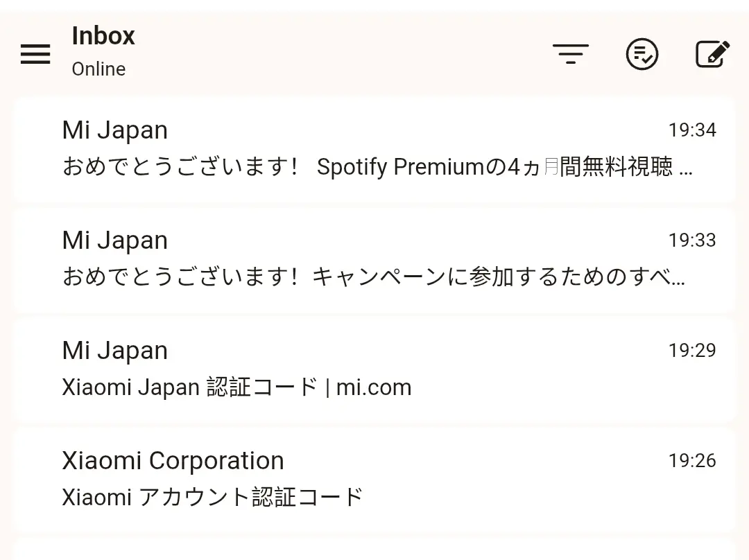Click the Xiaomi Corporation sender name
This screenshot has height=560, width=749.
click(x=173, y=461)
